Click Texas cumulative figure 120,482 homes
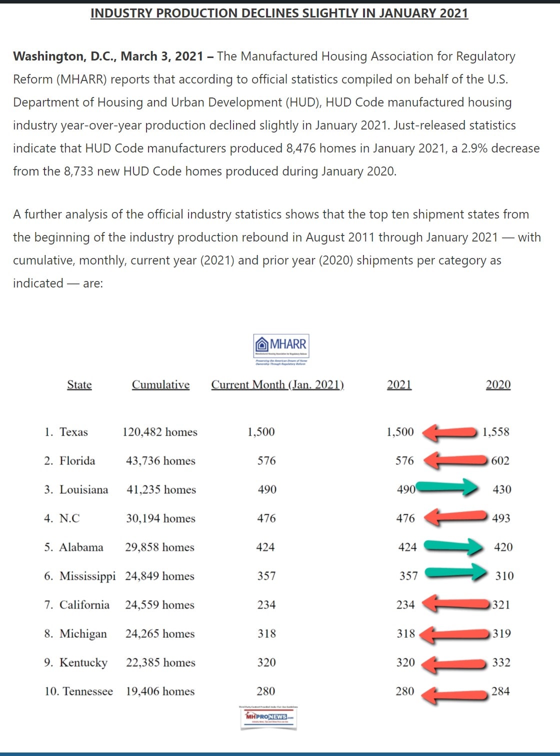The height and width of the screenshot is (756, 560). click(x=160, y=432)
